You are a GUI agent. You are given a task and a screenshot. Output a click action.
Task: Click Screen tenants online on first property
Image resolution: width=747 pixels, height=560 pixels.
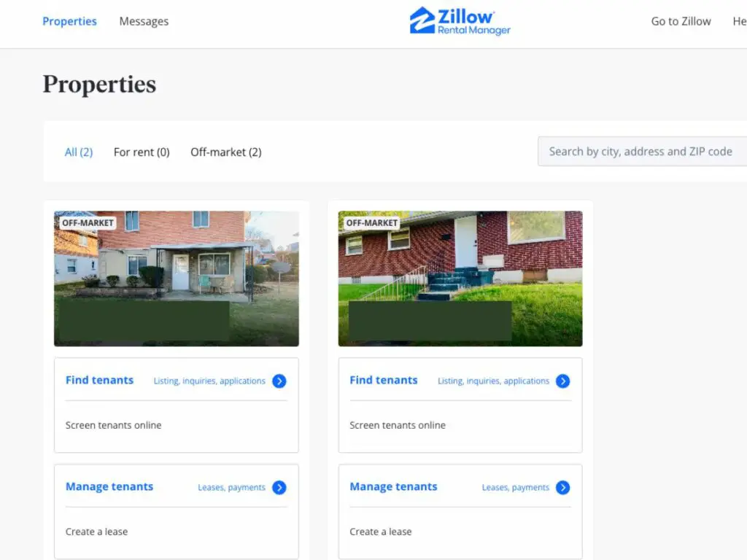(x=113, y=425)
